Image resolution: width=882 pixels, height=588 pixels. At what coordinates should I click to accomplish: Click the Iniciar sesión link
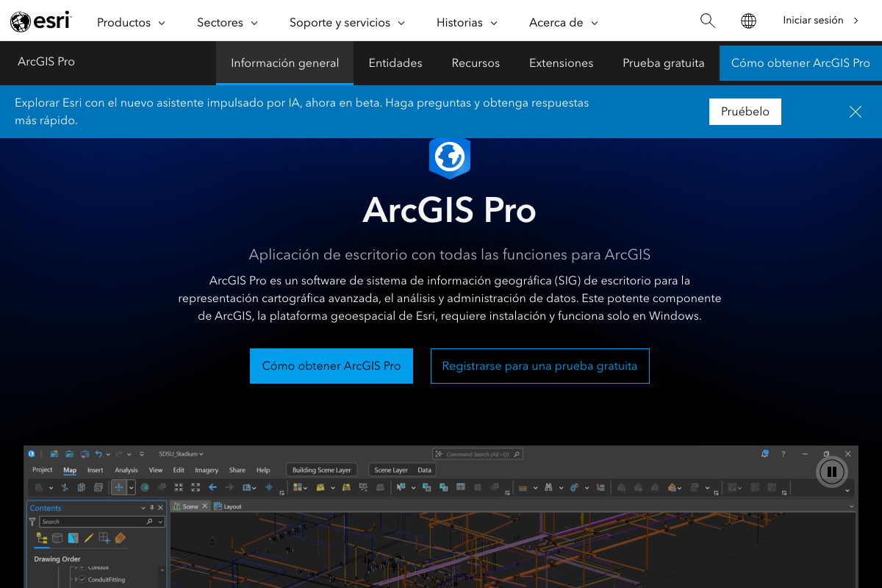pos(821,21)
